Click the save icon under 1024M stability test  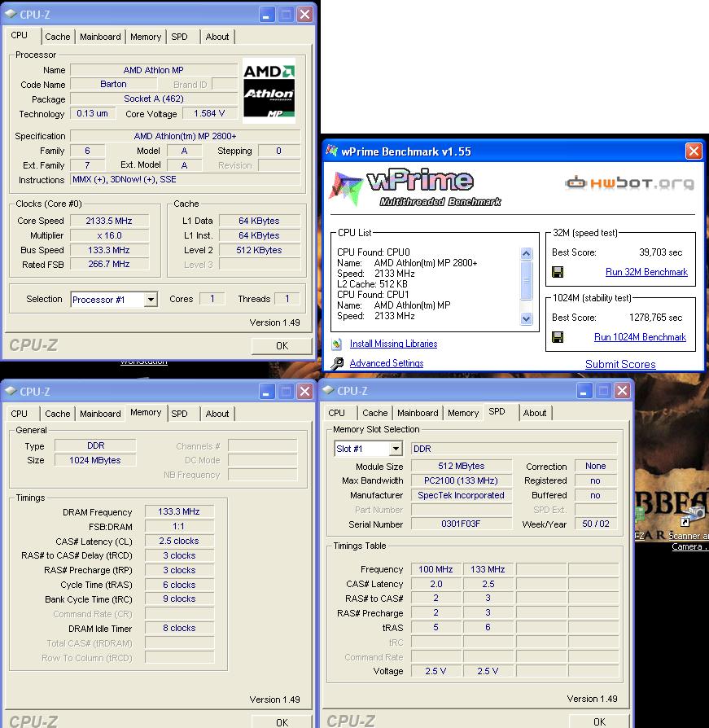tap(558, 337)
